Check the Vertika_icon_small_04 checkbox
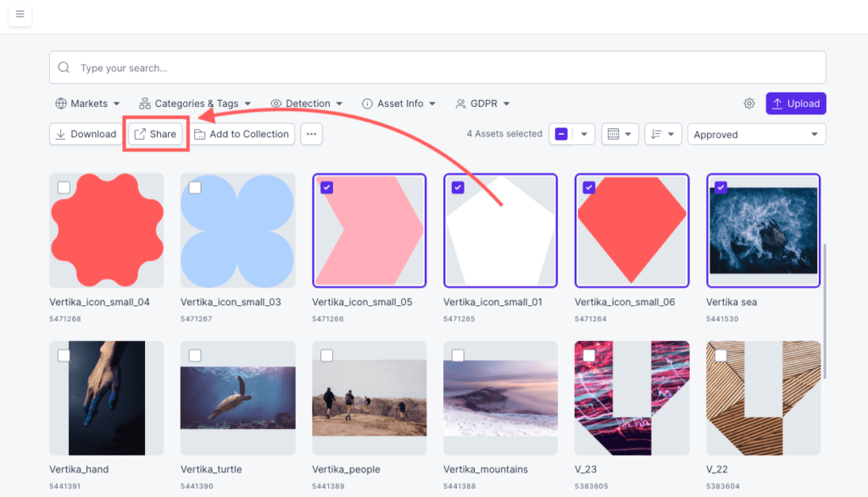 click(x=64, y=187)
